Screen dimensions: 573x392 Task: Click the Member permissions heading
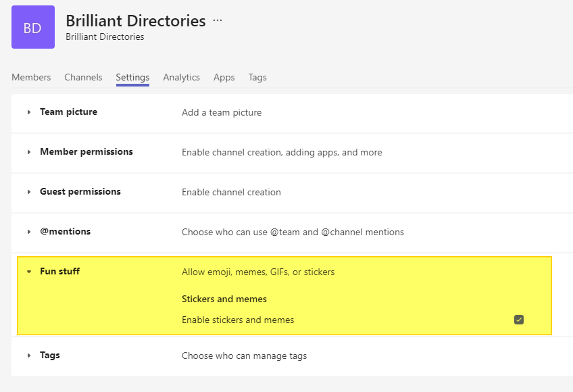(x=86, y=152)
